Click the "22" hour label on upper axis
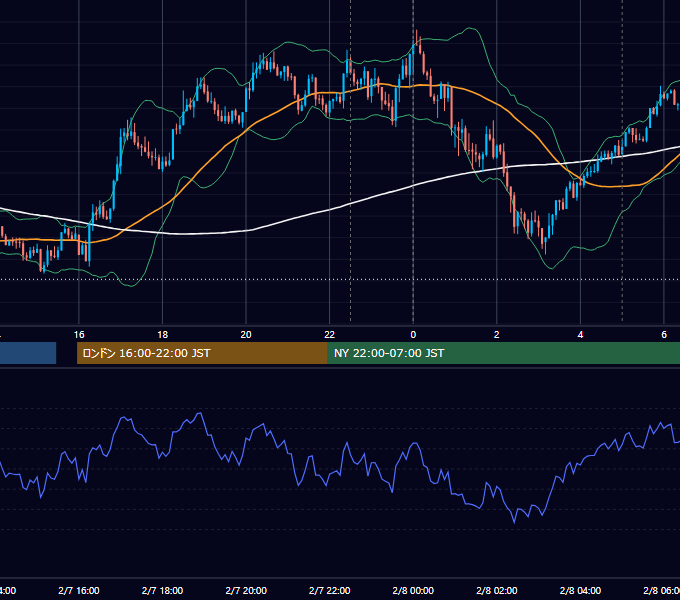 click(x=330, y=334)
